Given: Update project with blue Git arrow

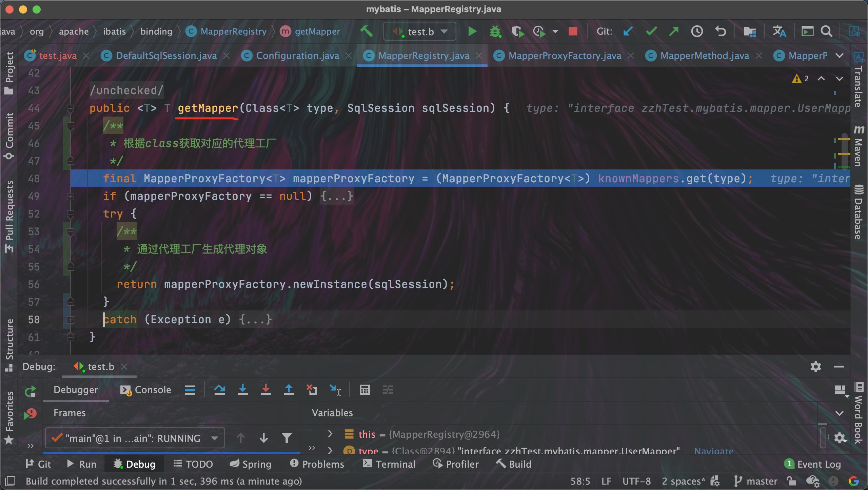Looking at the screenshot, I should click(x=628, y=32).
